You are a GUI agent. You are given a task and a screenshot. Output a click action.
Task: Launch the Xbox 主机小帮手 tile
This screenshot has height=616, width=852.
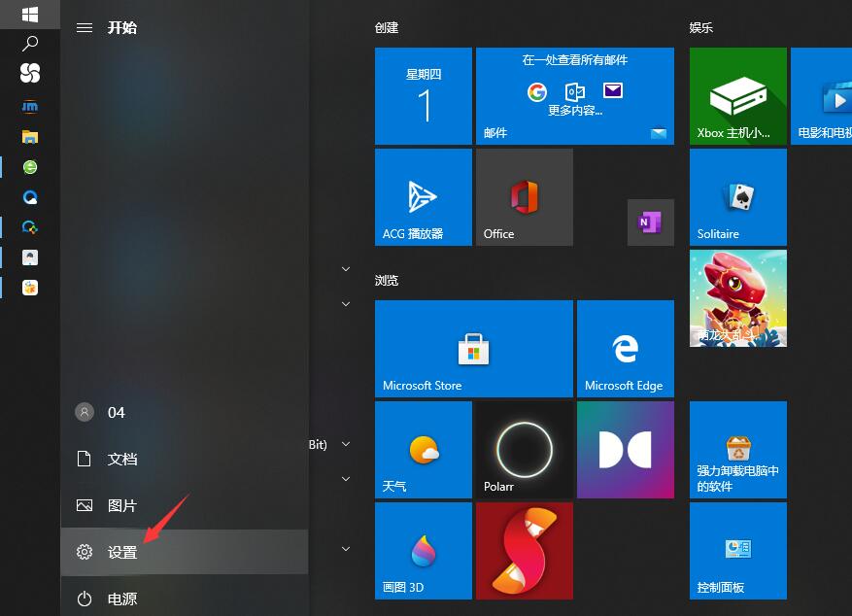[738, 96]
